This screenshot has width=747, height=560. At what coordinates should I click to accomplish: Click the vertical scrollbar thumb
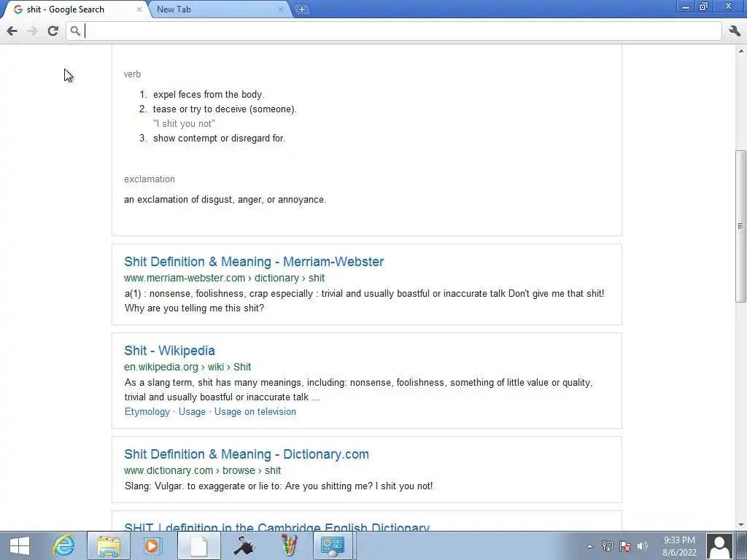point(740,226)
